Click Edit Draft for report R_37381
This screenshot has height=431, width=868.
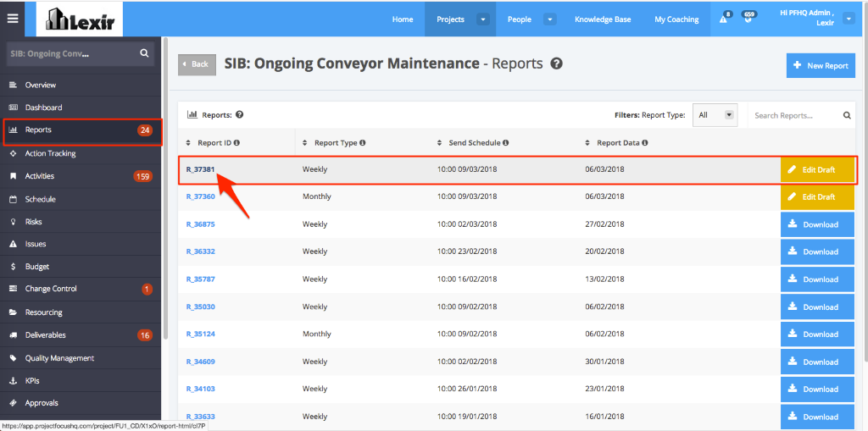click(818, 170)
